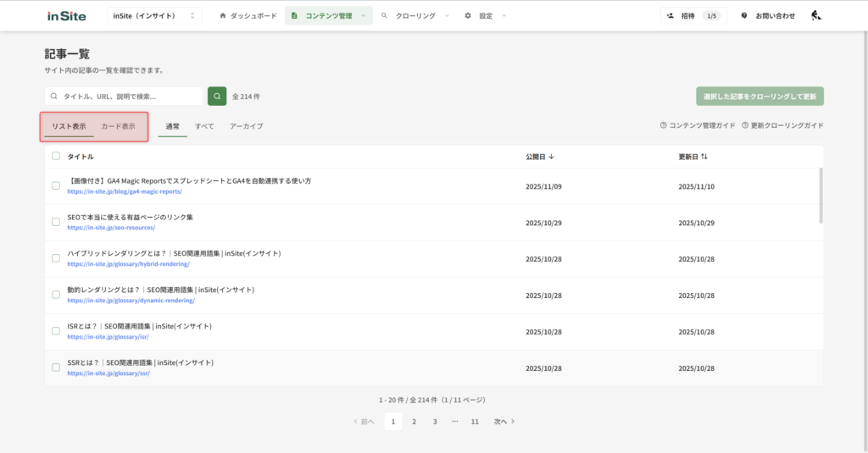This screenshot has height=453, width=868.
Task: Click the help icon beside 更新クローリングガイド
Action: coord(745,125)
